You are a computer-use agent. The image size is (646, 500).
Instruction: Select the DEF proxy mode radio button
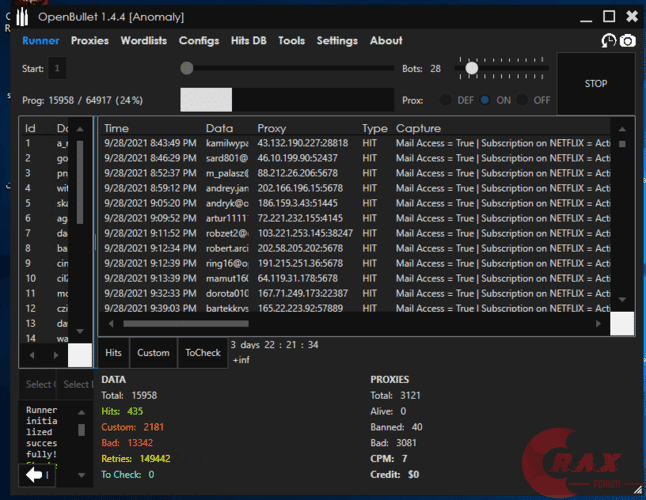coord(446,100)
